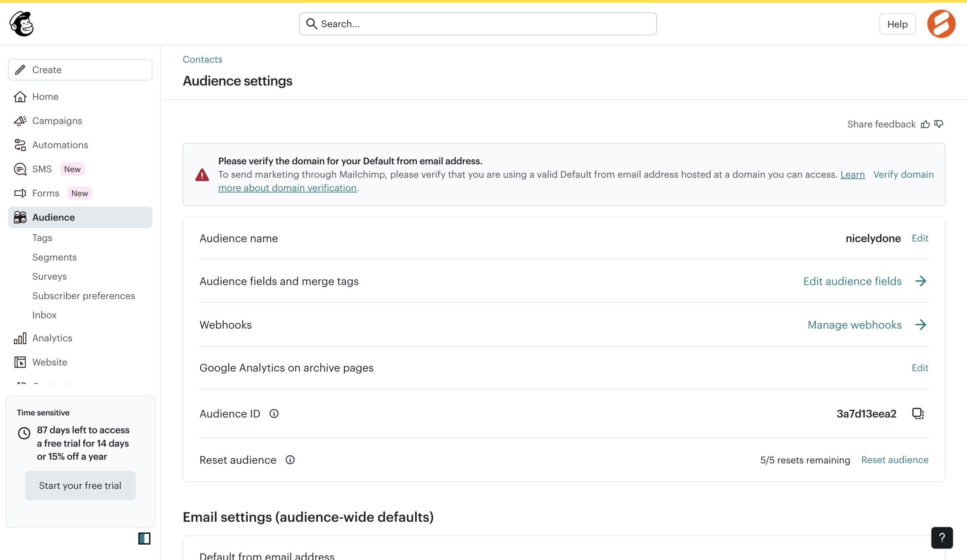Edit the audience name nicelydone
The image size is (967, 560).
click(920, 238)
